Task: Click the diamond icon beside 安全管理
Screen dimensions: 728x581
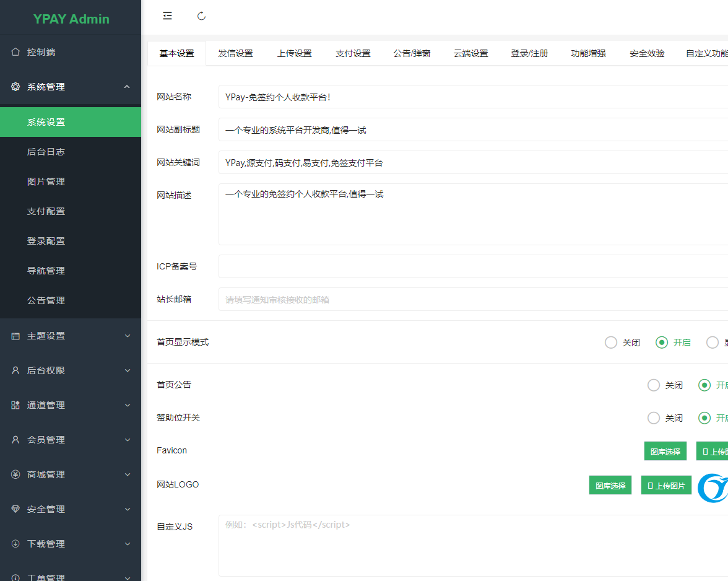Action: pos(15,509)
